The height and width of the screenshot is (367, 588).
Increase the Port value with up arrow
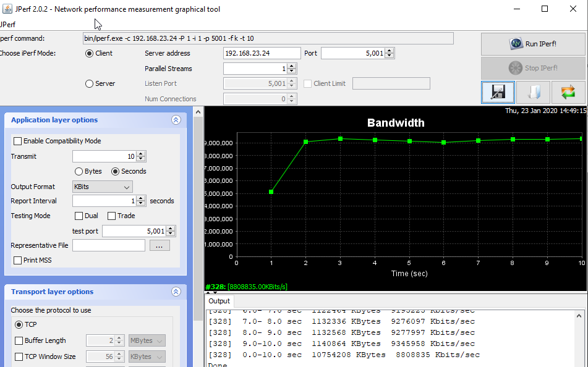[390, 51]
